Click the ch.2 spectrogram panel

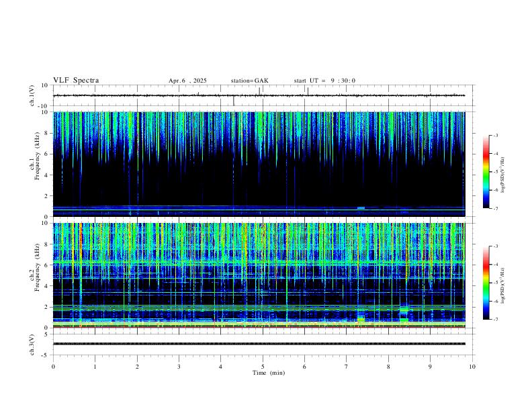[259, 275]
